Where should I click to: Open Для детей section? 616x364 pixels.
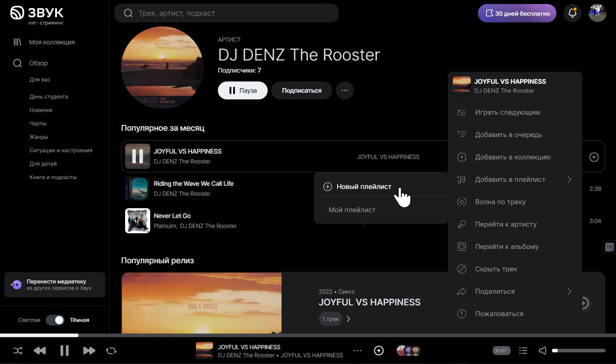(43, 164)
